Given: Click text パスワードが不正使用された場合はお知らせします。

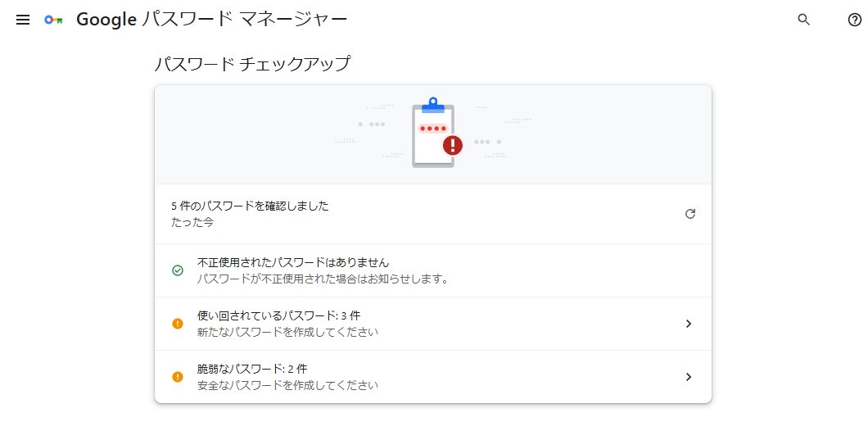Looking at the screenshot, I should click(323, 279).
